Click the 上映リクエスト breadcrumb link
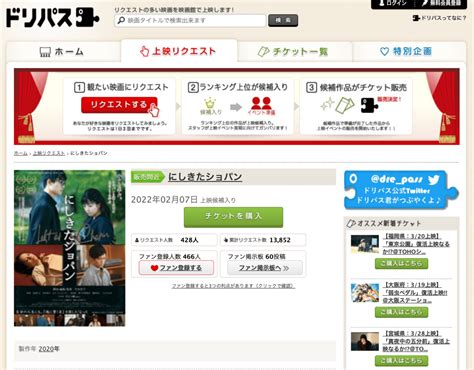This screenshot has width=474, height=370. tap(49, 153)
